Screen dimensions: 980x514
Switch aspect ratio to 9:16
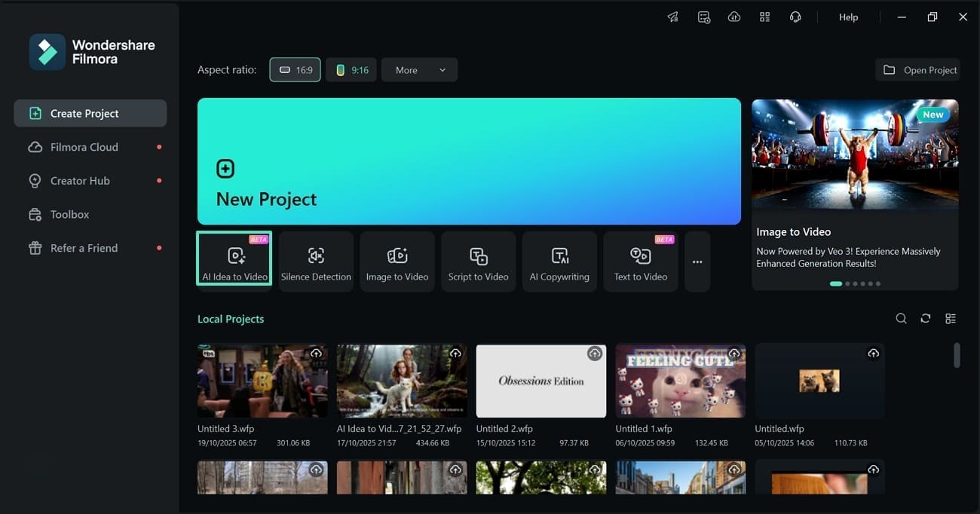tap(351, 69)
